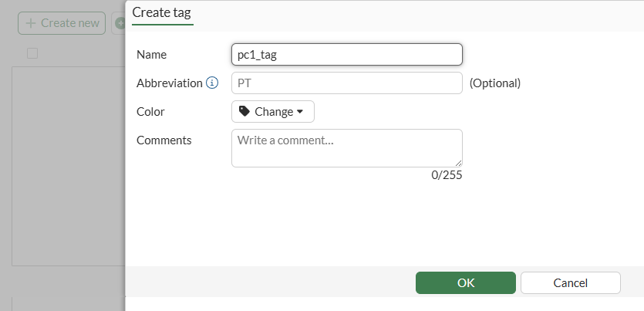Open the Color Change dropdown
The height and width of the screenshot is (311, 644).
point(272,111)
